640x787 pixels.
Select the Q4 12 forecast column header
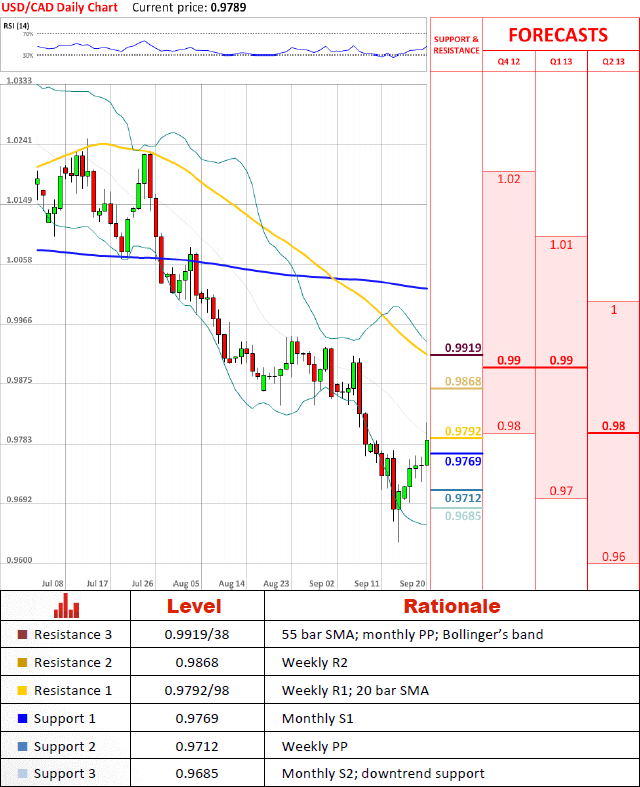pos(508,61)
